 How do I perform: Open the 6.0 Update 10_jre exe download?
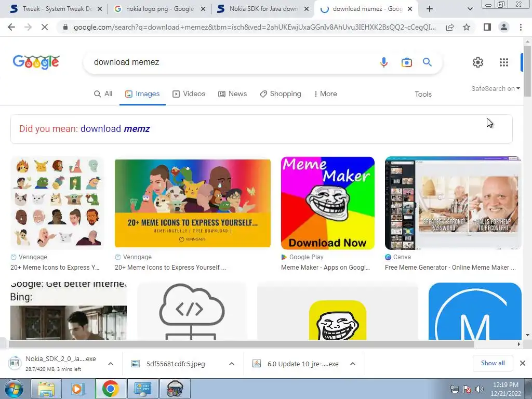(x=303, y=364)
